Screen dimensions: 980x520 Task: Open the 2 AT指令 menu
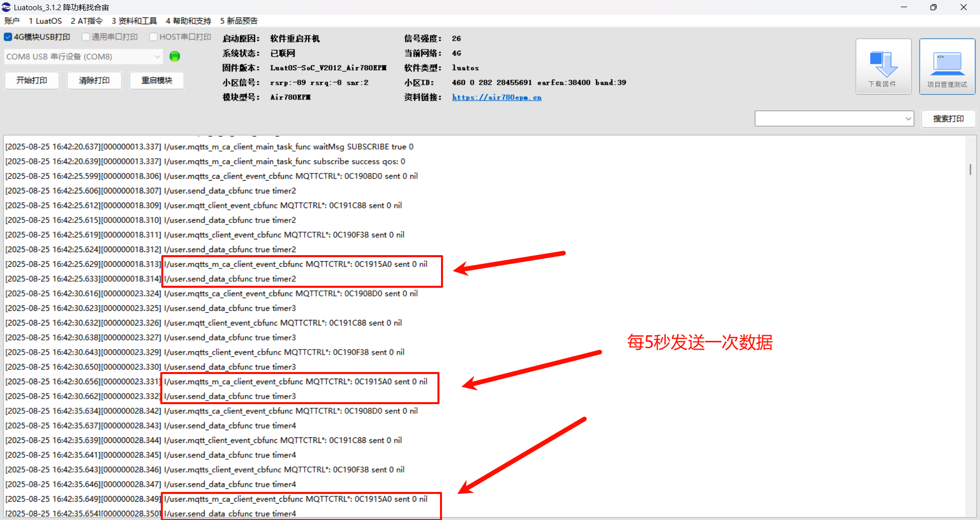point(86,21)
